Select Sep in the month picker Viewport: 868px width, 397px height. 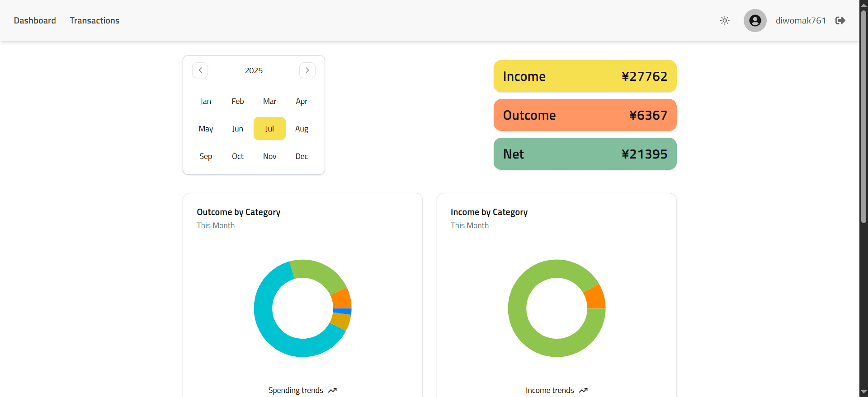click(x=206, y=156)
